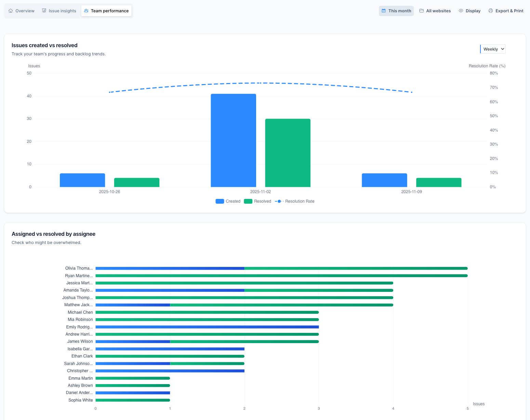This screenshot has height=420, width=530.
Task: Click the eye icon beside Display
Action: (x=461, y=11)
